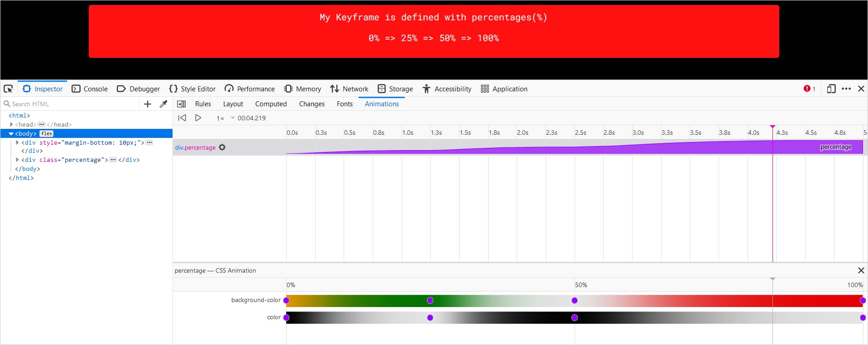Pick a color with the eyedropper
Screen dimensions: 868x345
pos(163,104)
